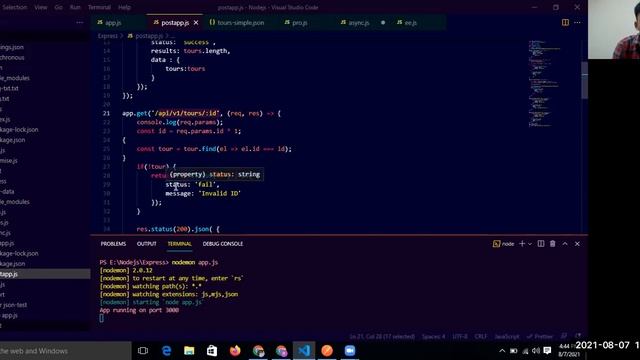This screenshot has width=640, height=360.
Task: Change the CRLF end-of-line sequence
Action: tap(481, 337)
